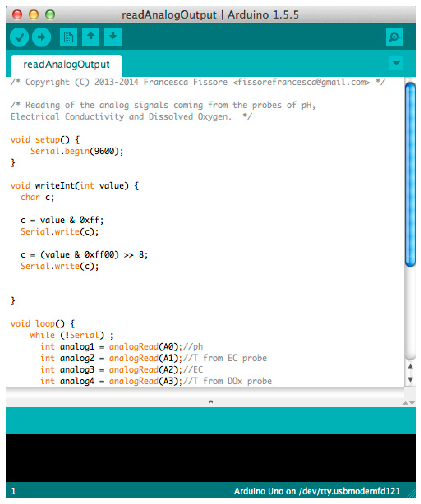Click the 'c = value & 0xff;' line
This screenshot has height=504, width=421.
coord(62,220)
